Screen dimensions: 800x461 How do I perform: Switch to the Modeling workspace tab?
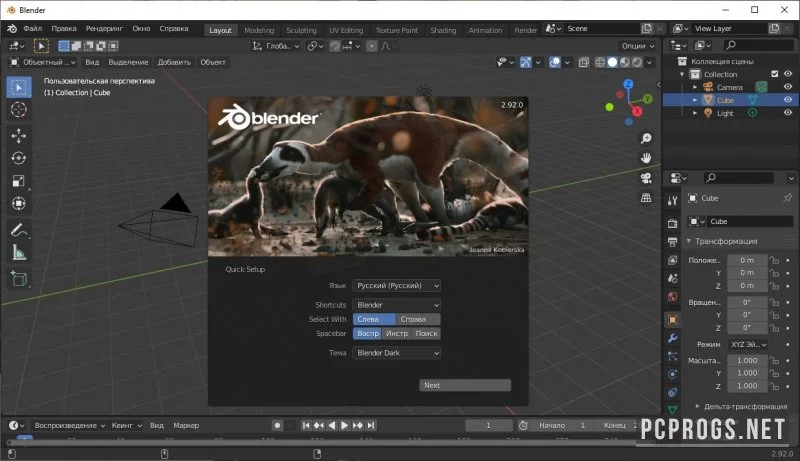point(259,30)
